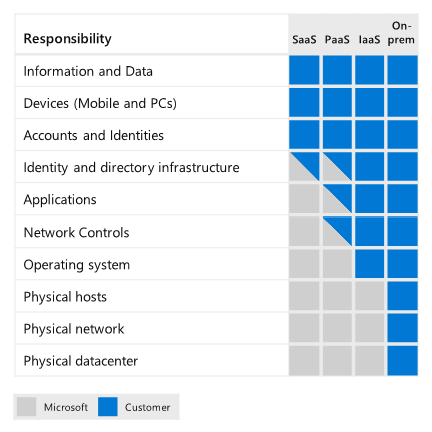Click the On-prem column header
The height and width of the screenshot is (432, 432).
click(401, 33)
